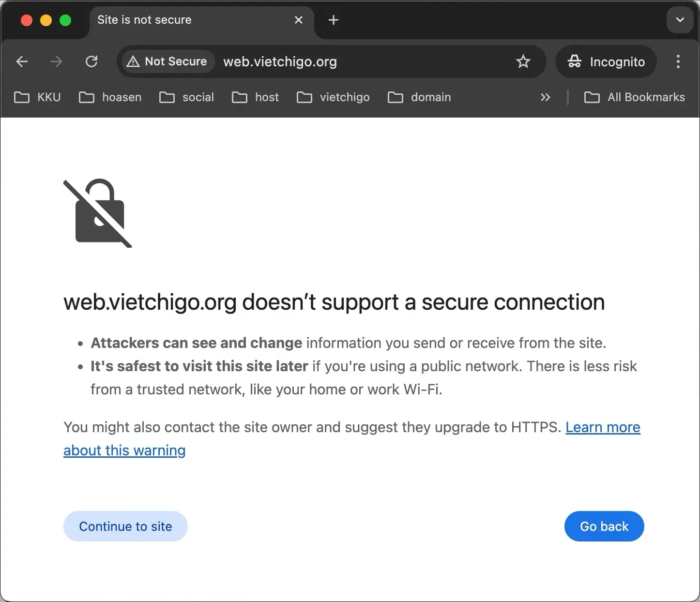Open the All Bookmarks folder
This screenshot has height=602, width=700.
tap(635, 97)
